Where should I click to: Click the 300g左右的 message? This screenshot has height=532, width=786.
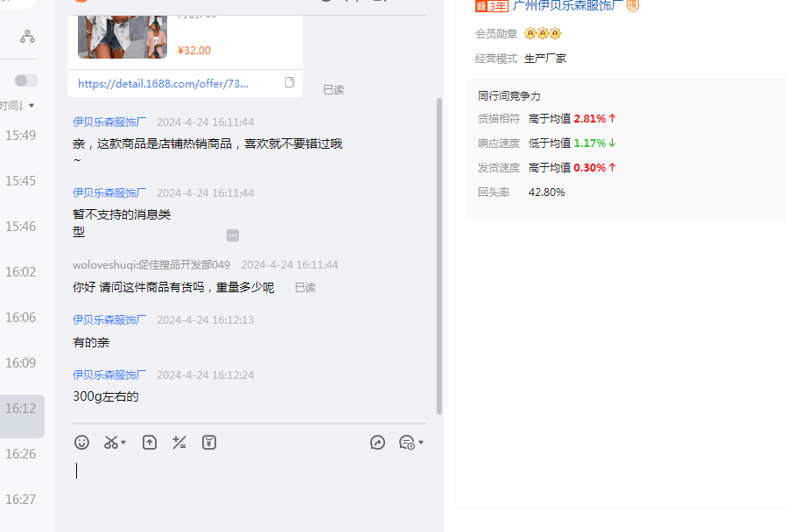tap(106, 396)
